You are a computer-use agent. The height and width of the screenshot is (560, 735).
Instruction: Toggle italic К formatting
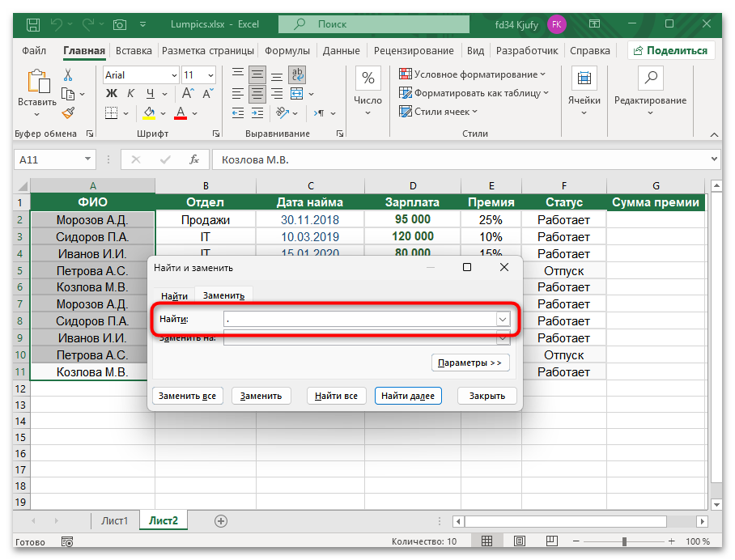[130, 94]
